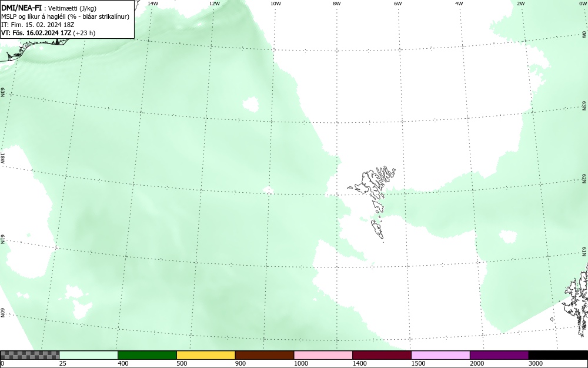Click the legend value 400
The image size is (588, 368).
123,363
